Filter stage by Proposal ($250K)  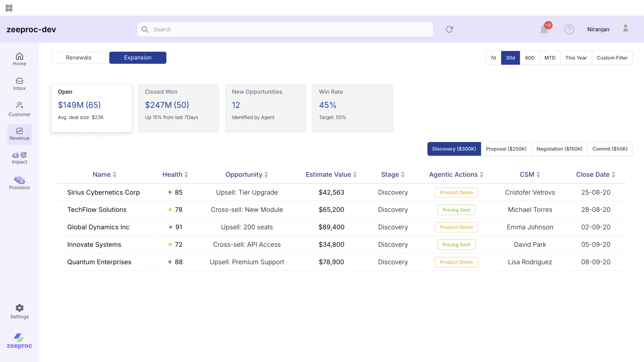pyautogui.click(x=506, y=149)
